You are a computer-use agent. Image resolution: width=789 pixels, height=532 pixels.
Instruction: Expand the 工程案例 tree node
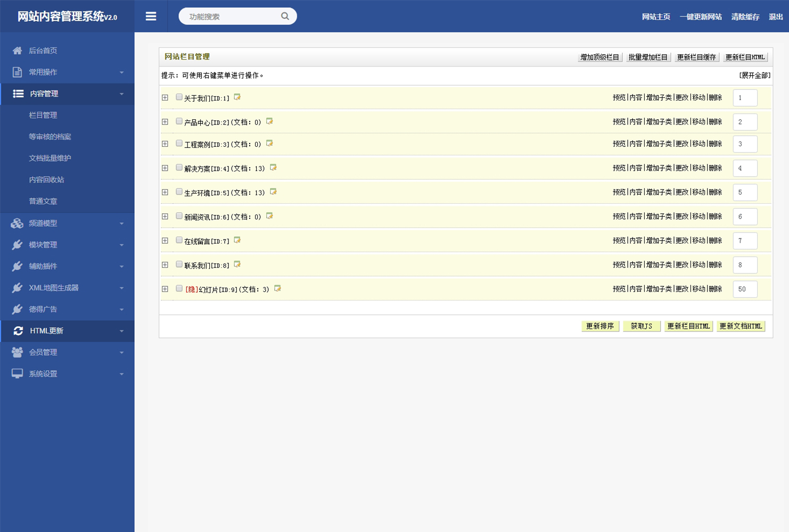(165, 144)
